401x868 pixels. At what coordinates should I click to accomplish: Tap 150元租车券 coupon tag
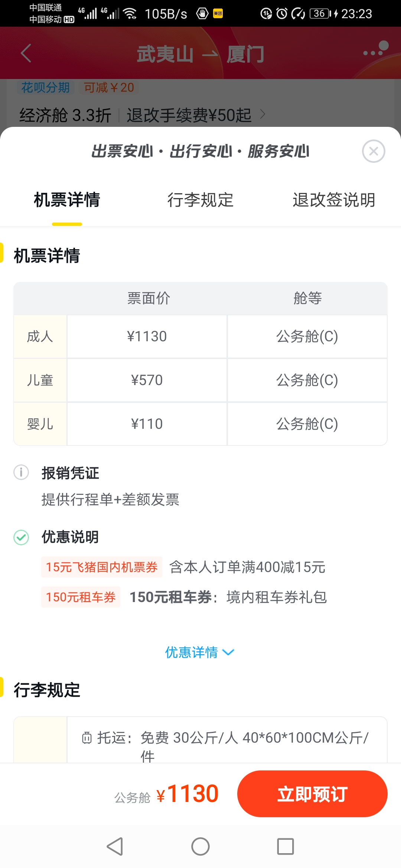coord(81,597)
